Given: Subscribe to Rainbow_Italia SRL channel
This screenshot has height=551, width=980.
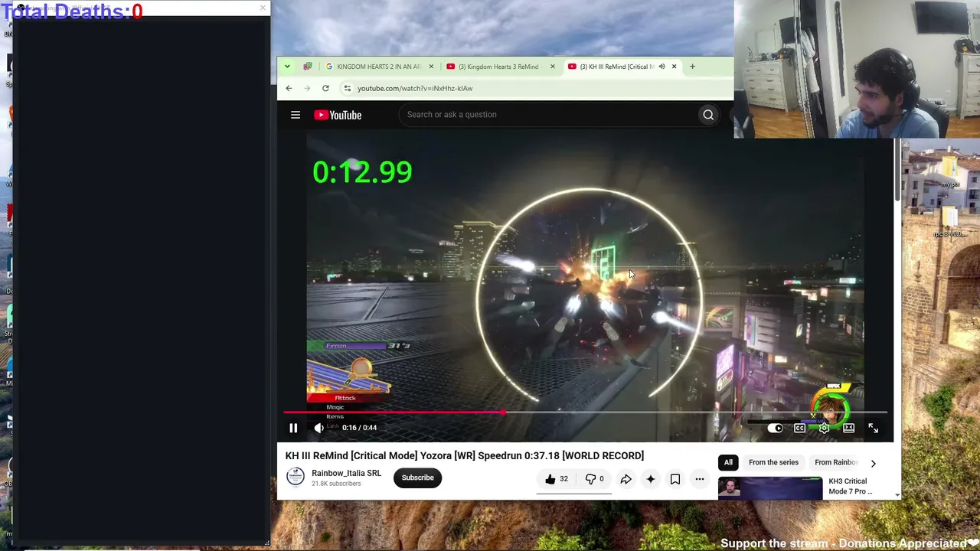Looking at the screenshot, I should coord(417,478).
